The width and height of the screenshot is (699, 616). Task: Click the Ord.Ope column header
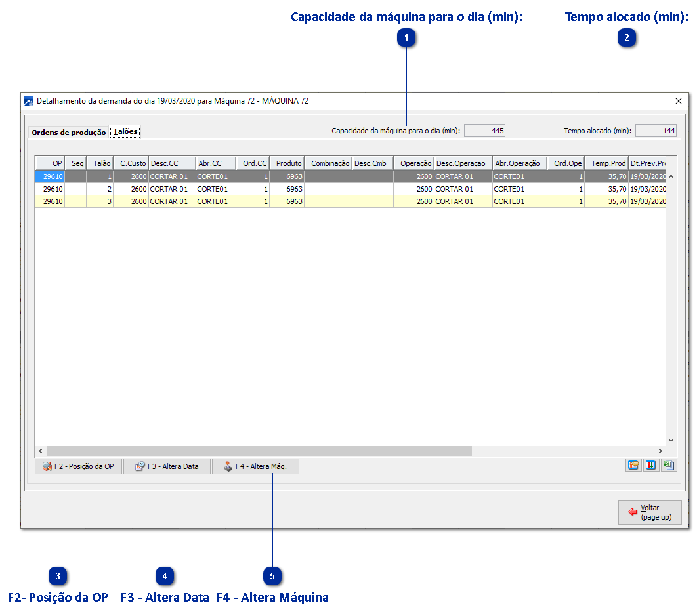(x=566, y=163)
